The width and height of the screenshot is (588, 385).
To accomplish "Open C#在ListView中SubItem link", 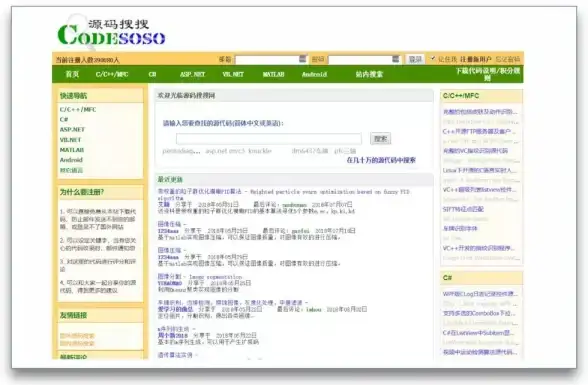I will 478,333.
